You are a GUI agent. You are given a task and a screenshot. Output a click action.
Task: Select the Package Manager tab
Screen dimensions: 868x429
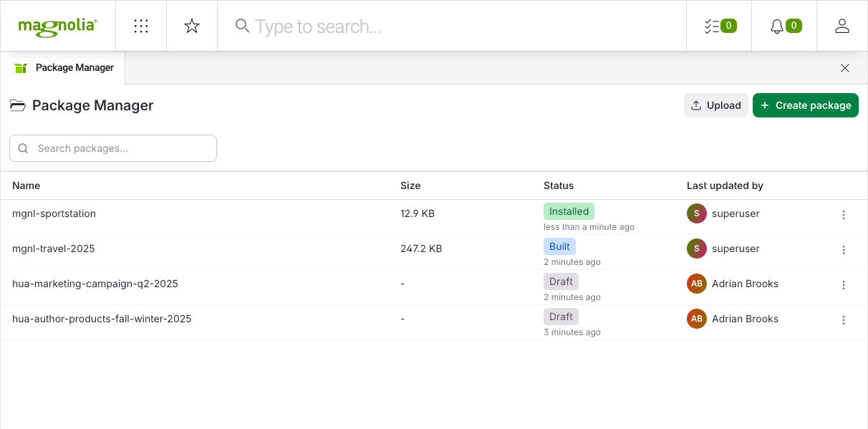(x=63, y=68)
